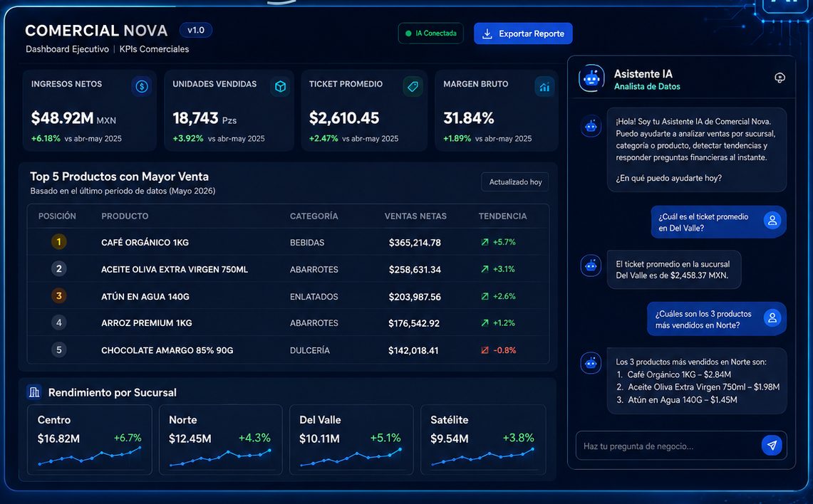813x504 pixels.
Task: Click the bot avatar next to welcome message
Action: pos(591,127)
